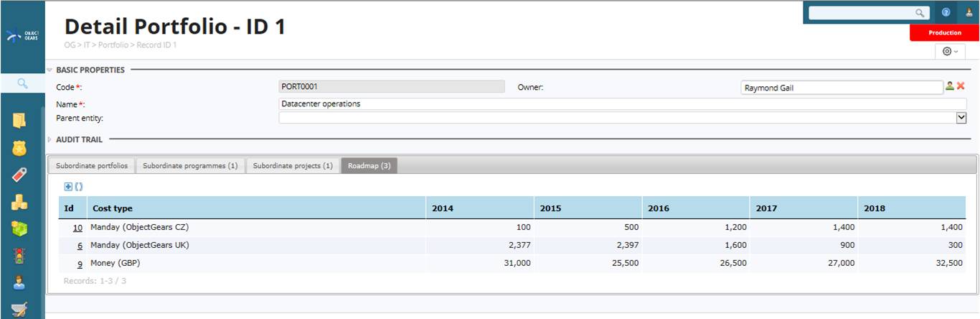Switch to Subordinate portfolios tab

91,166
